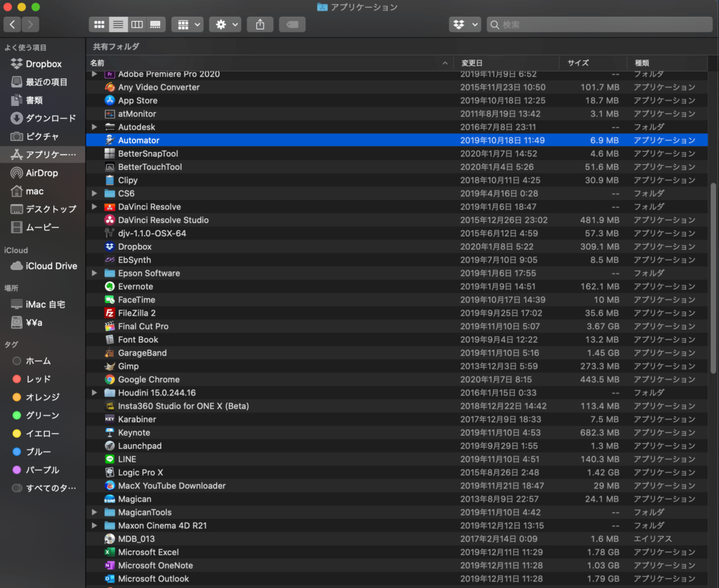Click the Edit Tags toolbar button
This screenshot has height=588, width=719.
point(292,25)
